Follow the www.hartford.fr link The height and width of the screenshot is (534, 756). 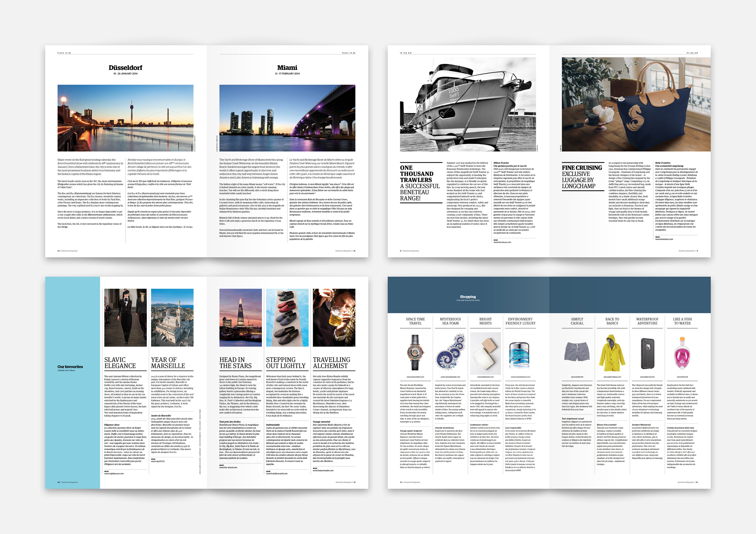tap(577, 377)
